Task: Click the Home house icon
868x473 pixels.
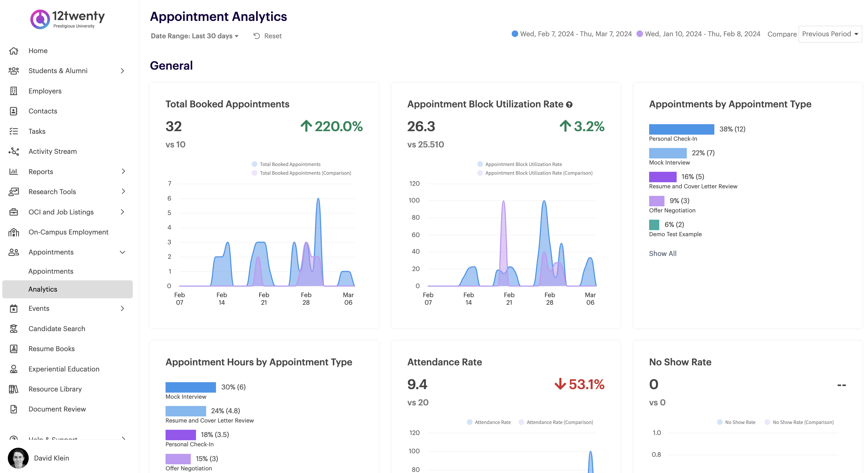Action: [13, 50]
